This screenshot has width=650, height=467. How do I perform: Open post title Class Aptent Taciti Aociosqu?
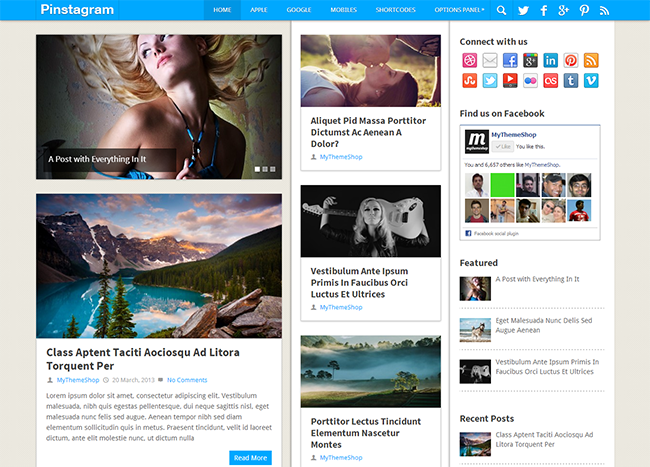(143, 359)
